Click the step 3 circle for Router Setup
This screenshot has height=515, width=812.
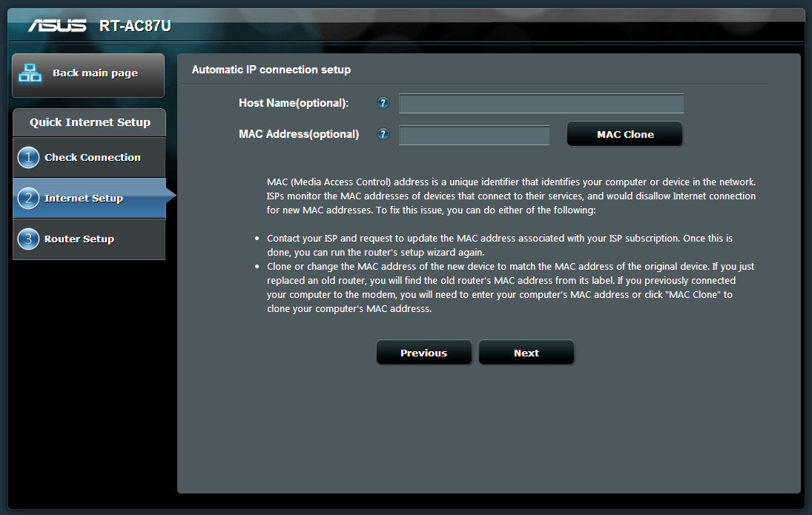[x=28, y=239]
